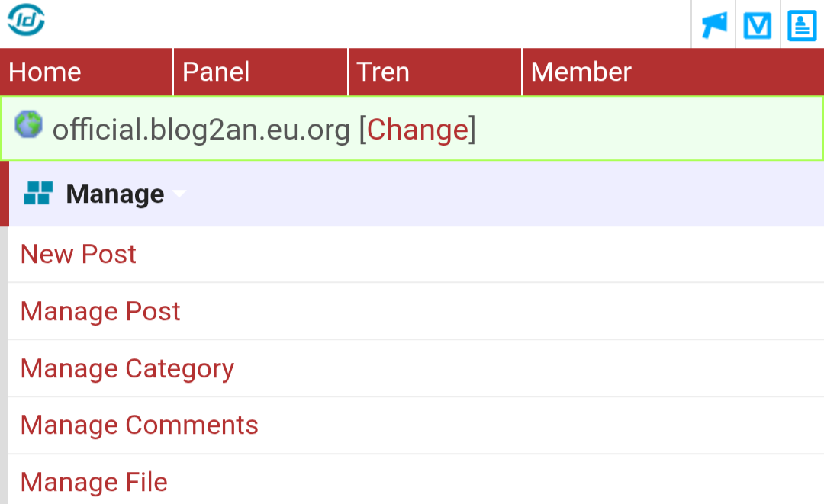This screenshot has width=824, height=504.
Task: Click the official.blog2an.eu.org domain text
Action: [x=201, y=130]
